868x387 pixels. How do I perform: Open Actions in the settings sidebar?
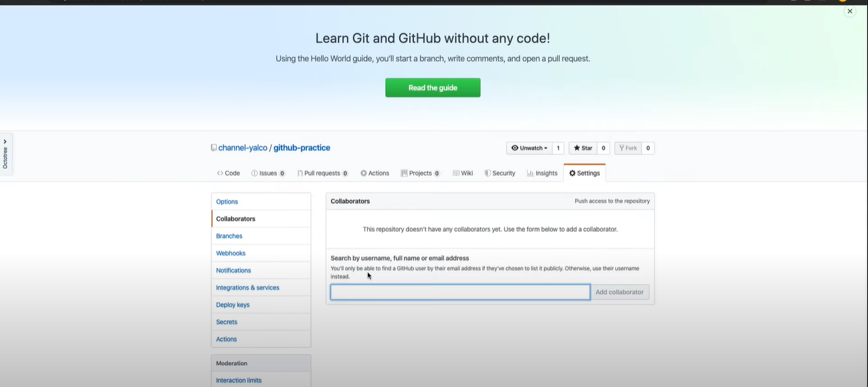point(261,339)
